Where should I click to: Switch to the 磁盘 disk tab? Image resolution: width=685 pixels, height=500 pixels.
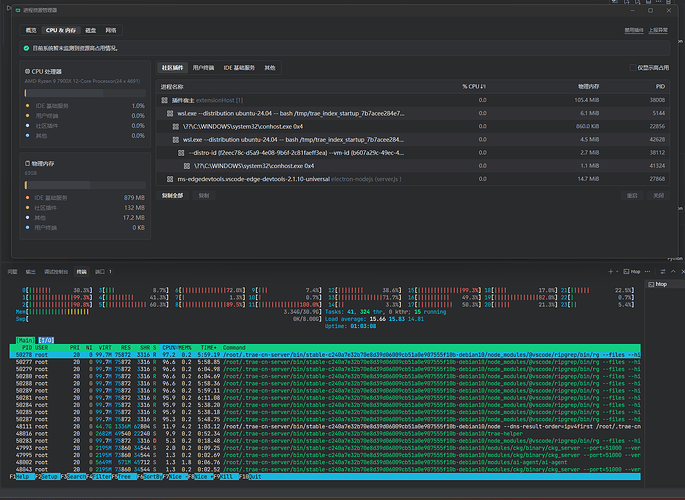[x=90, y=30]
